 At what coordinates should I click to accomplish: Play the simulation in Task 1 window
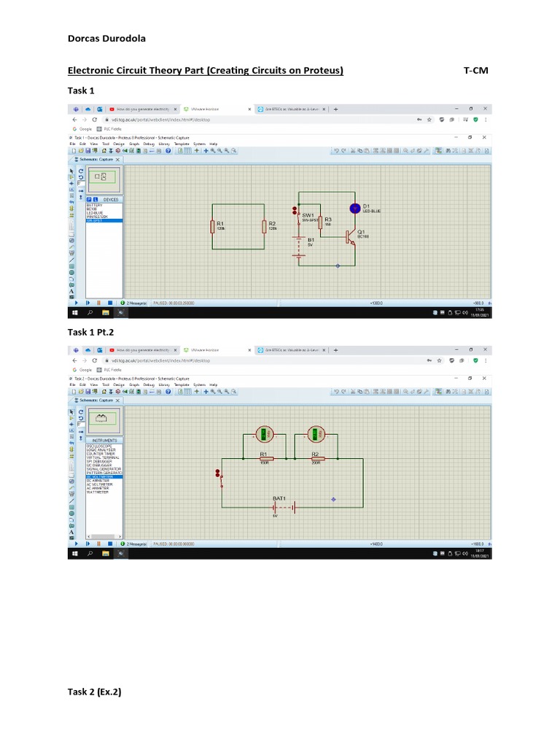pos(76,303)
